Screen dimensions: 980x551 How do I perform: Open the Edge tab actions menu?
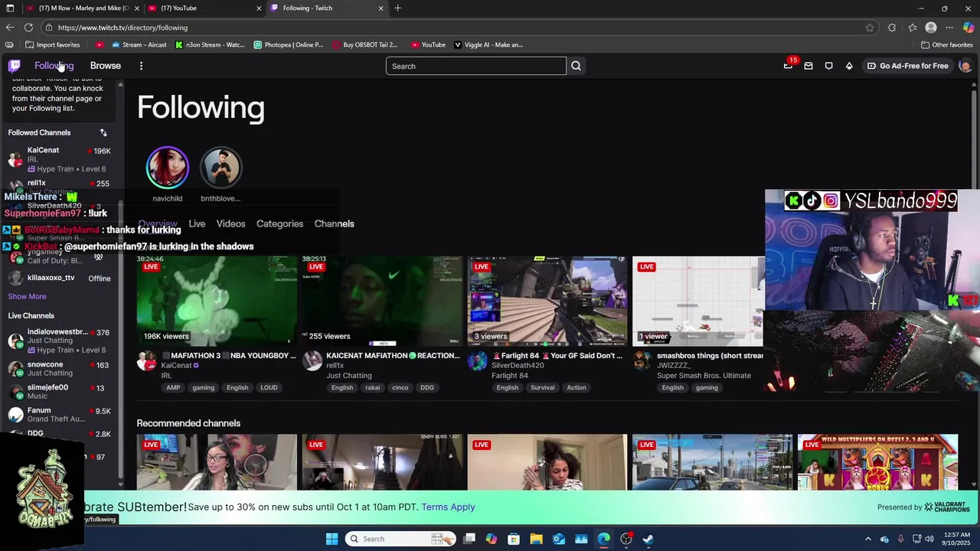click(10, 8)
